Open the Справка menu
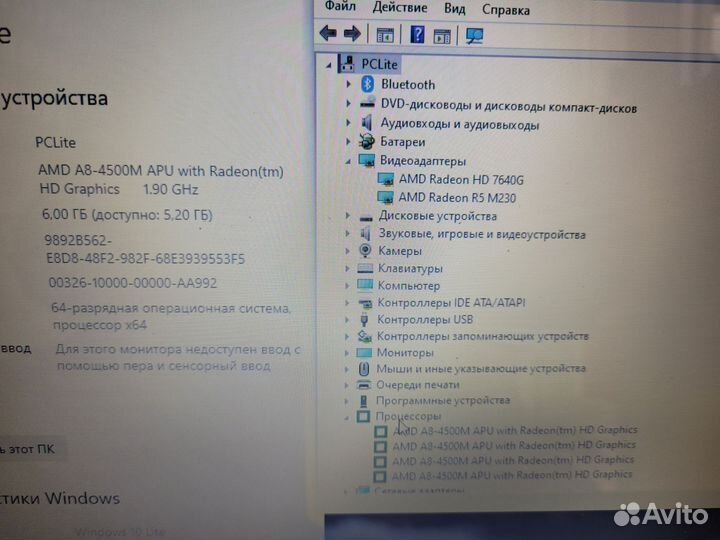Image resolution: width=720 pixels, height=540 pixels. 506,10
